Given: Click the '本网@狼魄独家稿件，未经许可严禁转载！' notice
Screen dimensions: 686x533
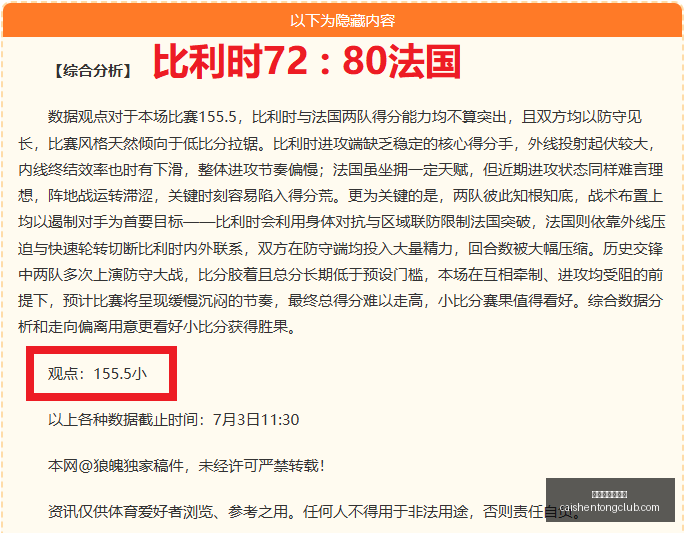Looking at the screenshot, I should [186, 466].
